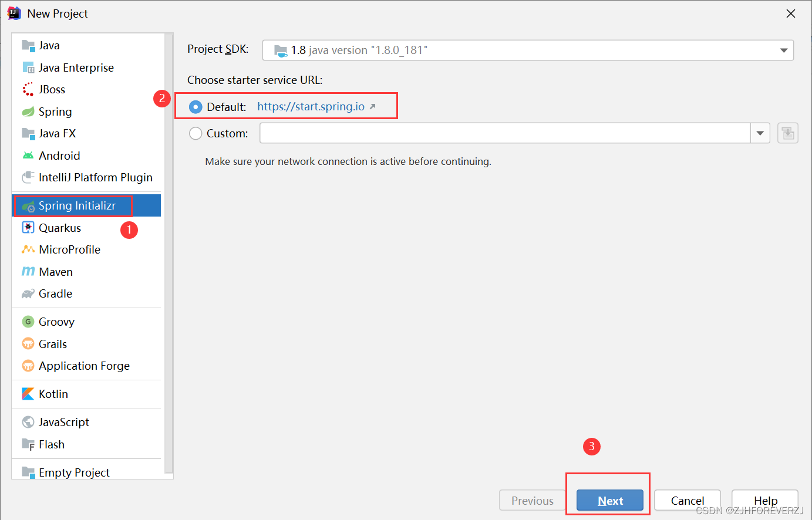
Task: Pick the Kotlin project type
Action: pos(86,394)
